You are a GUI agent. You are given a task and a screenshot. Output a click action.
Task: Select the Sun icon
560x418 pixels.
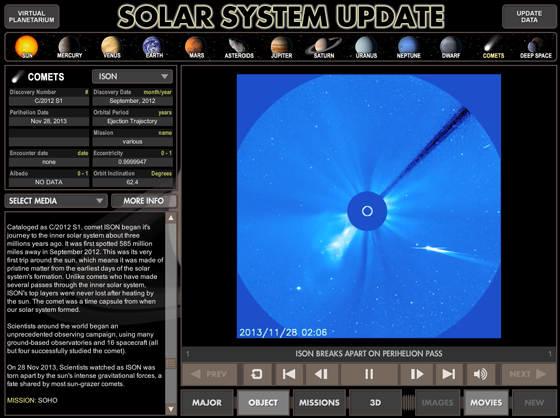tap(26, 47)
